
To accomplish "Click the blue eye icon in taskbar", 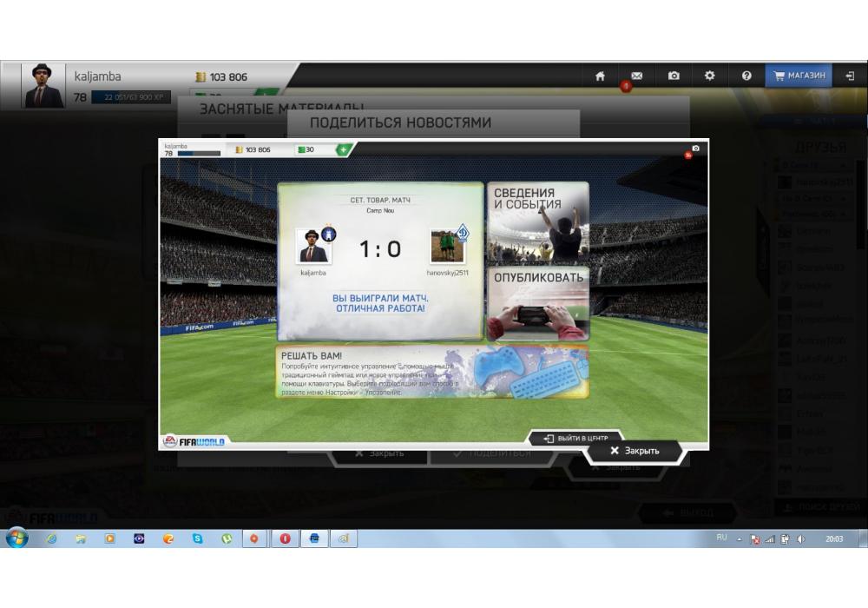I will point(139,539).
